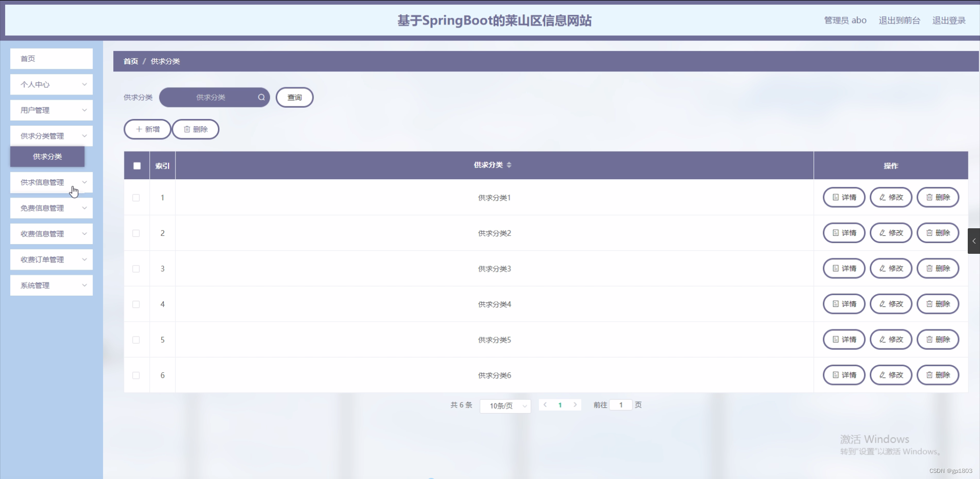Open the collapsed side panel arrow at right edge
Viewport: 980px width, 479px height.
tap(974, 241)
